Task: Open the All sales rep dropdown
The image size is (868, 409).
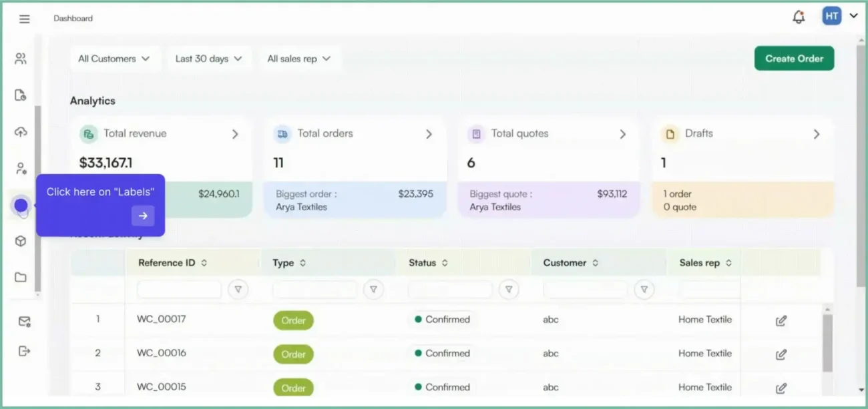Action: [x=299, y=59]
